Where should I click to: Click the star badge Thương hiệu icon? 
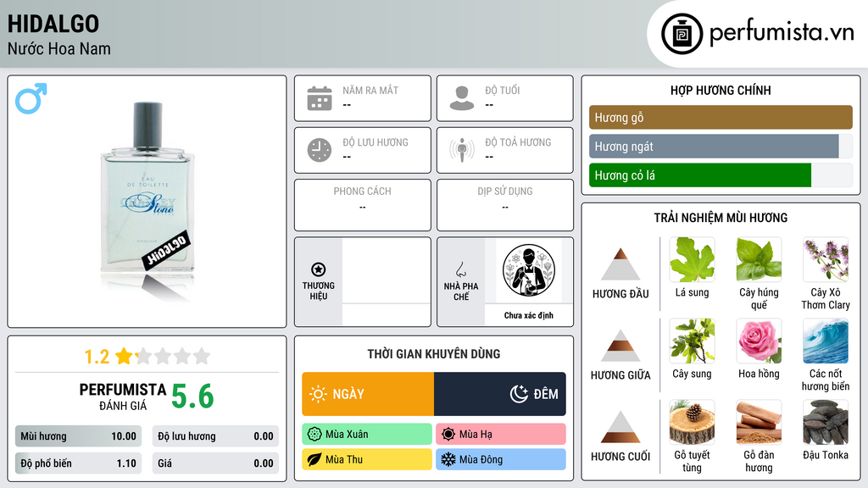coord(319,269)
